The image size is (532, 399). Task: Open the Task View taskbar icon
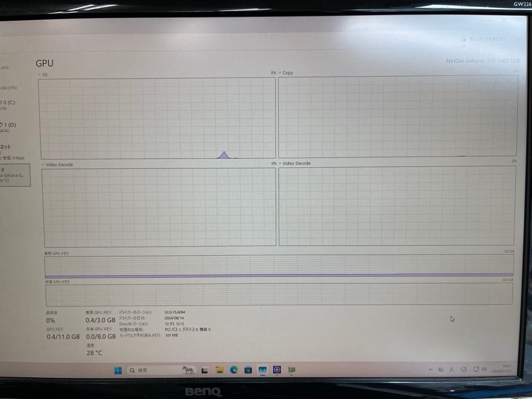click(204, 370)
